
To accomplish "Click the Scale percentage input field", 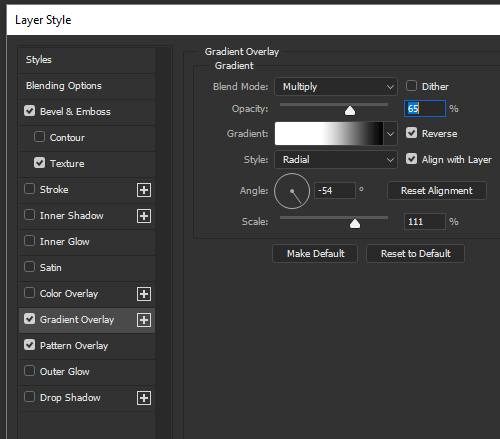I will point(425,222).
